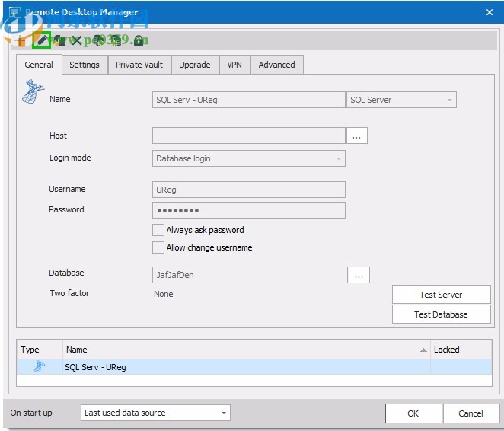Open the VPN tab

234,65
